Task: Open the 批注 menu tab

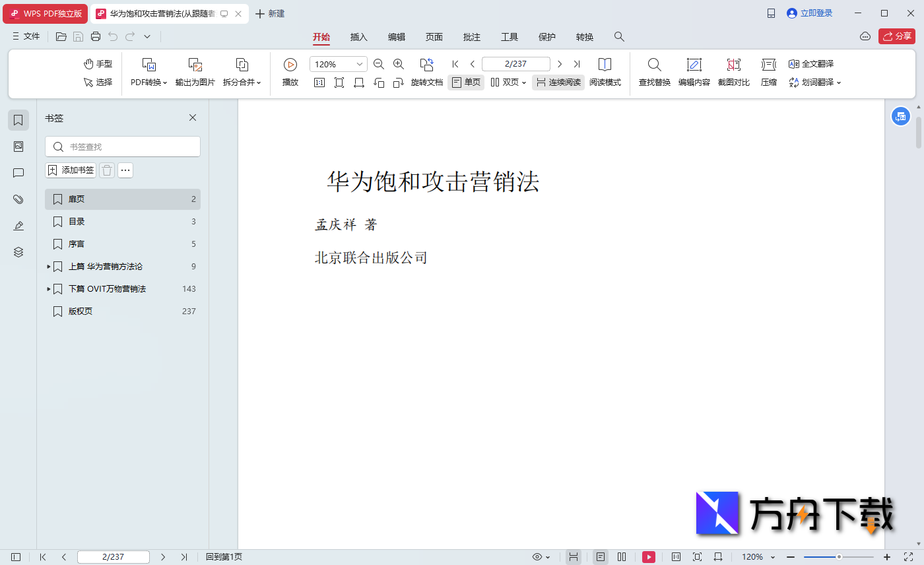Action: pyautogui.click(x=471, y=37)
